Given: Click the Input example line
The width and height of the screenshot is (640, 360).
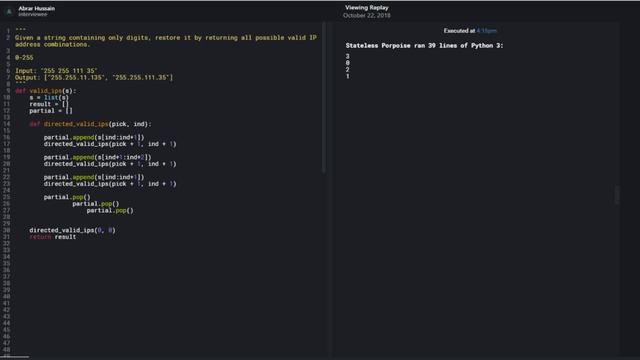Looking at the screenshot, I should [x=56, y=71].
